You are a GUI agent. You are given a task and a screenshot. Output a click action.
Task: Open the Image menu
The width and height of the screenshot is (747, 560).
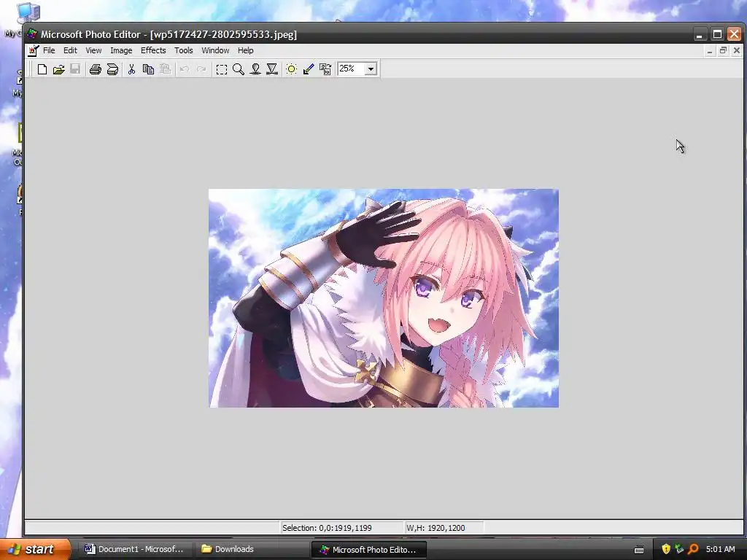pos(121,50)
